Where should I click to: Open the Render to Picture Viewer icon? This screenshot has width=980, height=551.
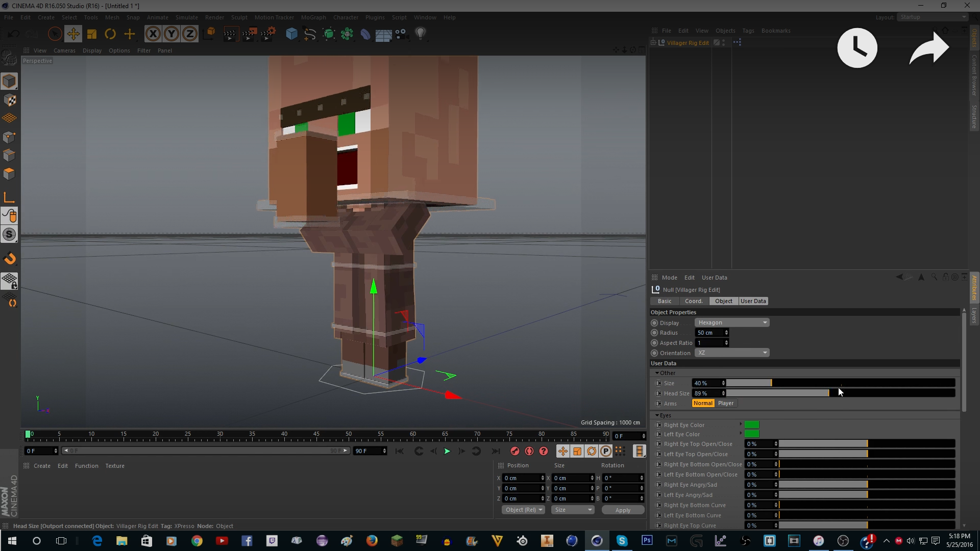pyautogui.click(x=249, y=34)
